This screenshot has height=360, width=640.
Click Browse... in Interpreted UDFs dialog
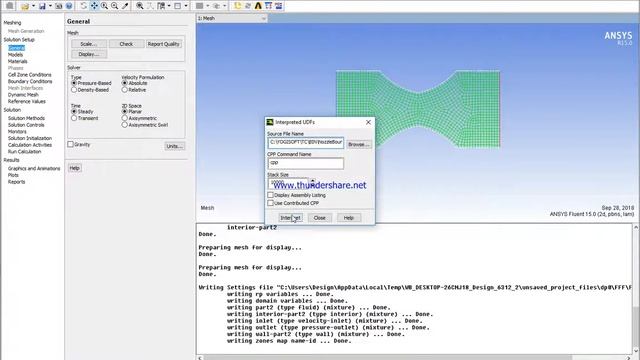pyautogui.click(x=358, y=144)
